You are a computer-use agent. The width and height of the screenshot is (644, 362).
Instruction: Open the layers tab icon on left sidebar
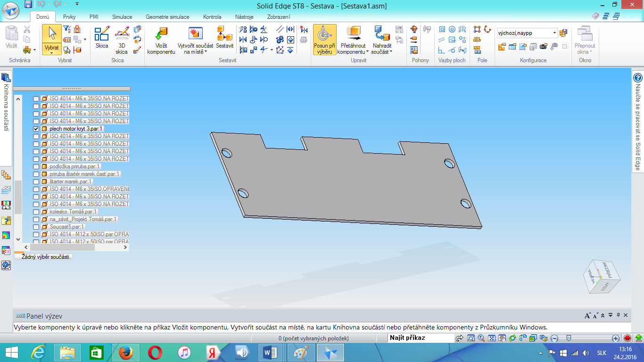pos(6,190)
